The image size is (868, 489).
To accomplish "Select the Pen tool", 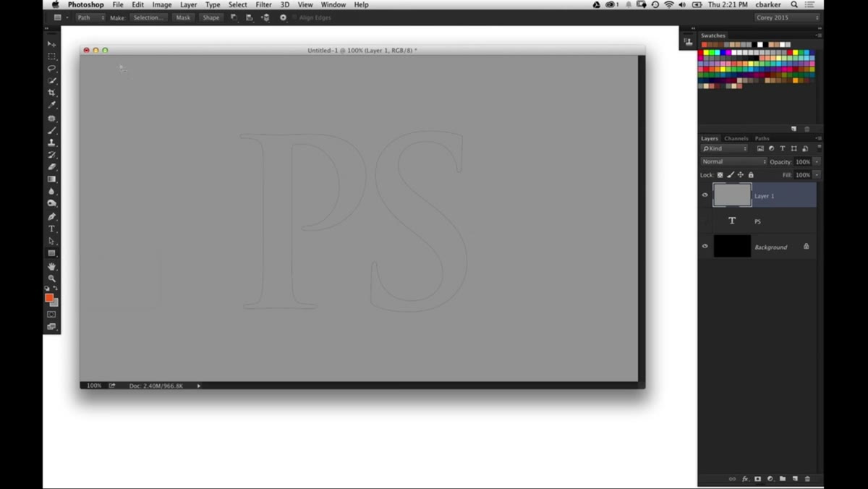I will pyautogui.click(x=51, y=216).
